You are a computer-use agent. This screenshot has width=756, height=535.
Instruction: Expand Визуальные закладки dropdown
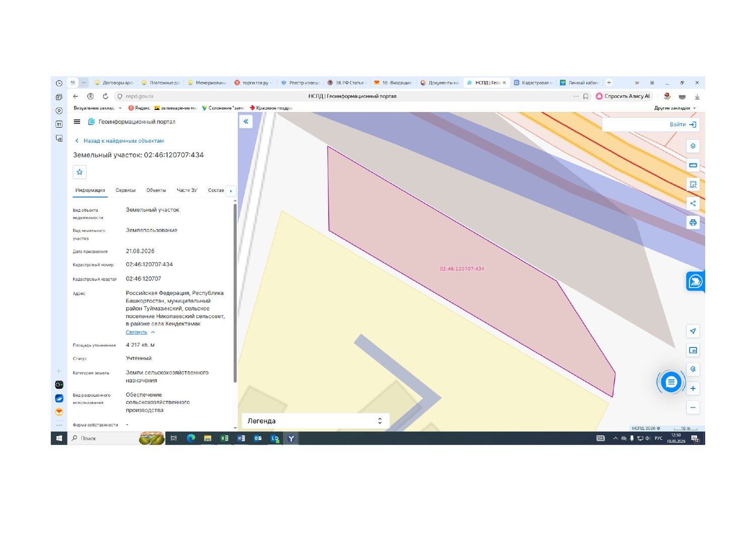(x=97, y=108)
